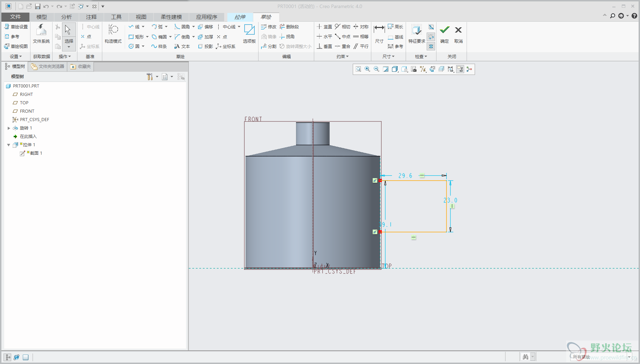640x364 pixels.
Task: Select the 加厚 (thicken) tool
Action: click(x=205, y=37)
